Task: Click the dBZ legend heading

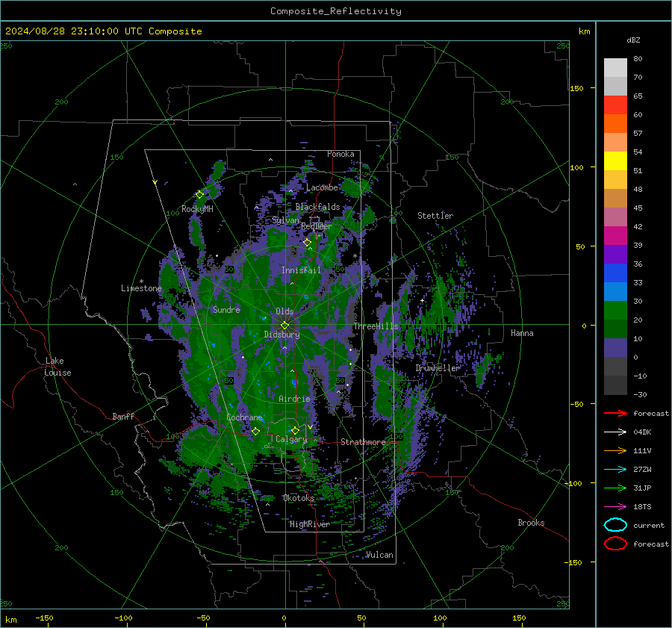Action: pyautogui.click(x=633, y=40)
